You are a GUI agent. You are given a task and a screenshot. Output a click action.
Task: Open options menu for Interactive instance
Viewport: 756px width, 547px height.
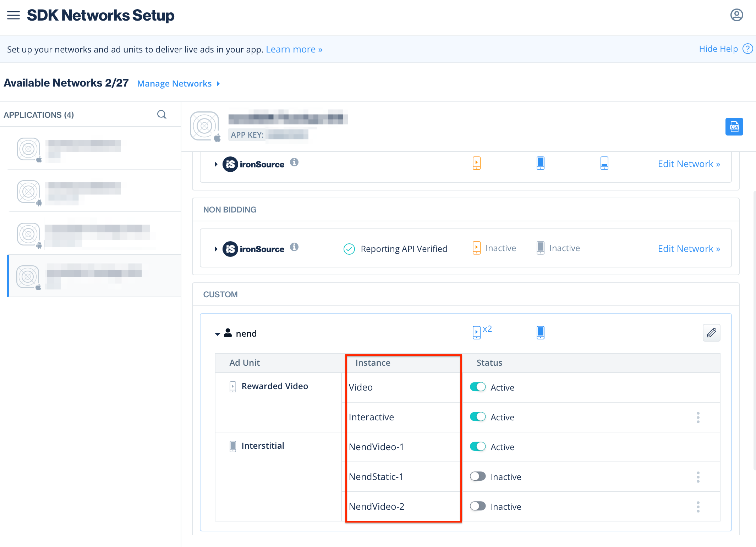coord(698,417)
